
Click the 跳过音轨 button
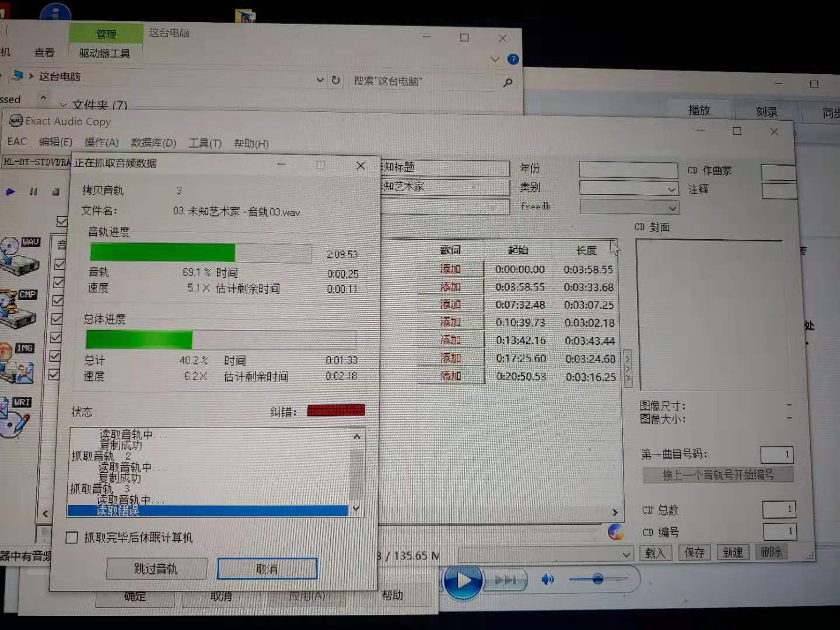[156, 569]
